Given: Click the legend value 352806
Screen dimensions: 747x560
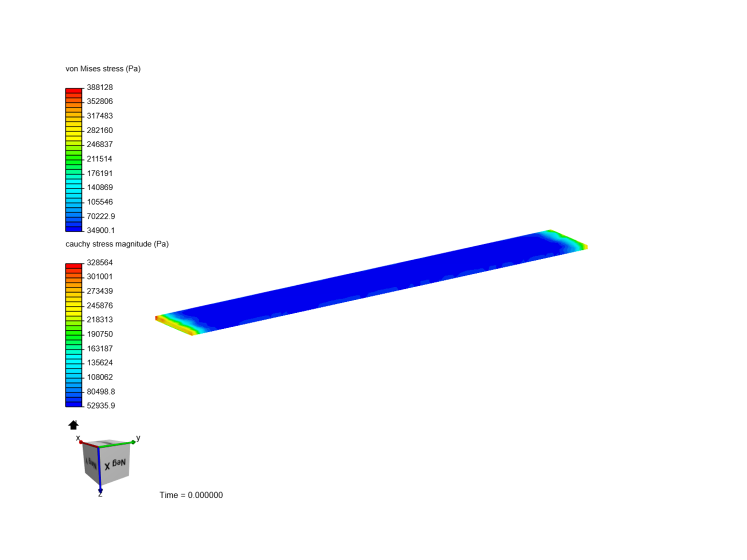Looking at the screenshot, I should (x=100, y=101).
